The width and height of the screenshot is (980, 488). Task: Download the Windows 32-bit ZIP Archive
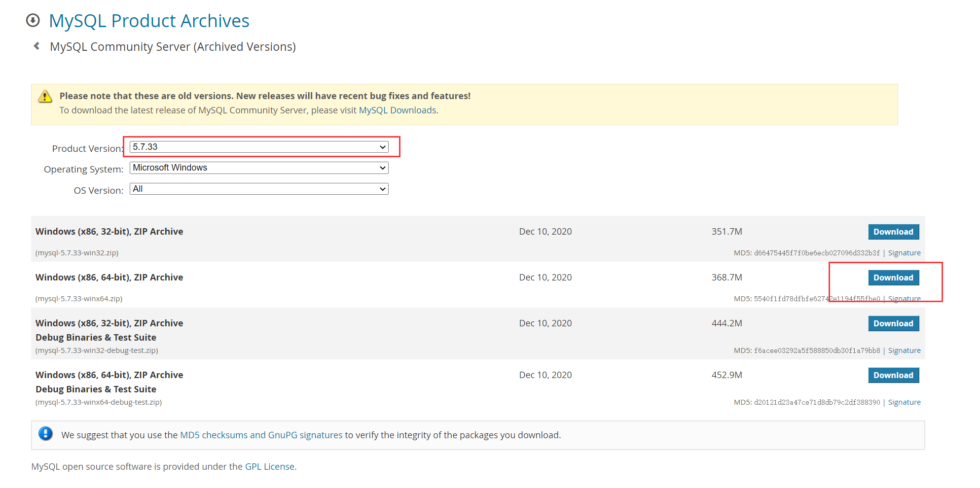(x=893, y=232)
